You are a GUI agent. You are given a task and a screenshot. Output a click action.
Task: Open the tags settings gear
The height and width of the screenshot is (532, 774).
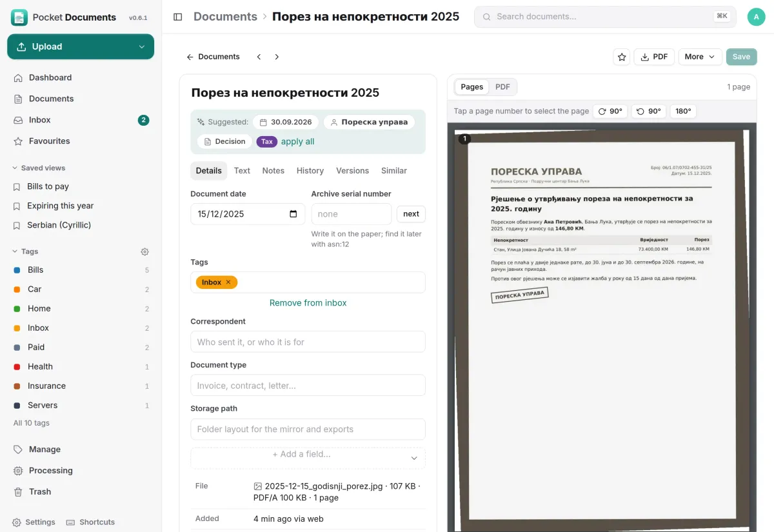[x=145, y=251]
